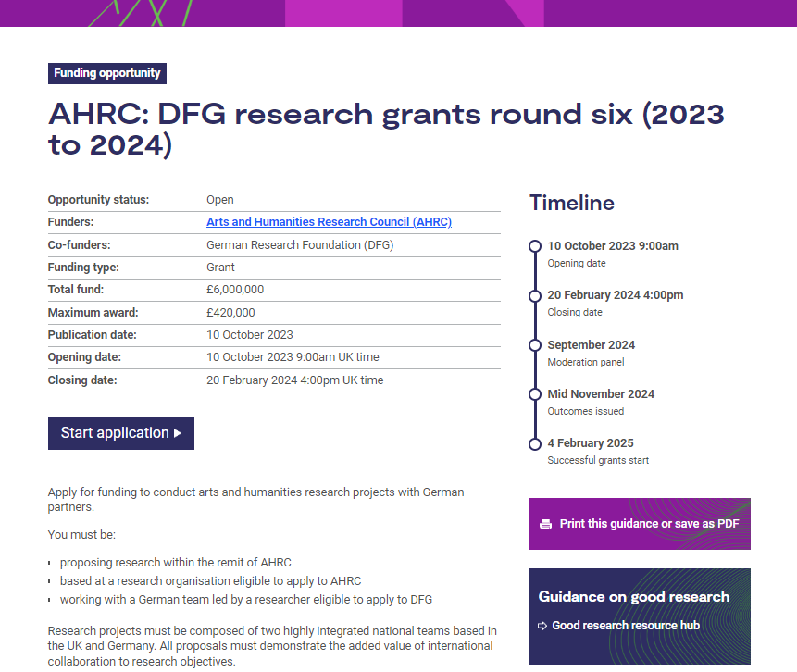Click bullet working with a German team
The width and height of the screenshot is (797, 672).
click(x=246, y=600)
